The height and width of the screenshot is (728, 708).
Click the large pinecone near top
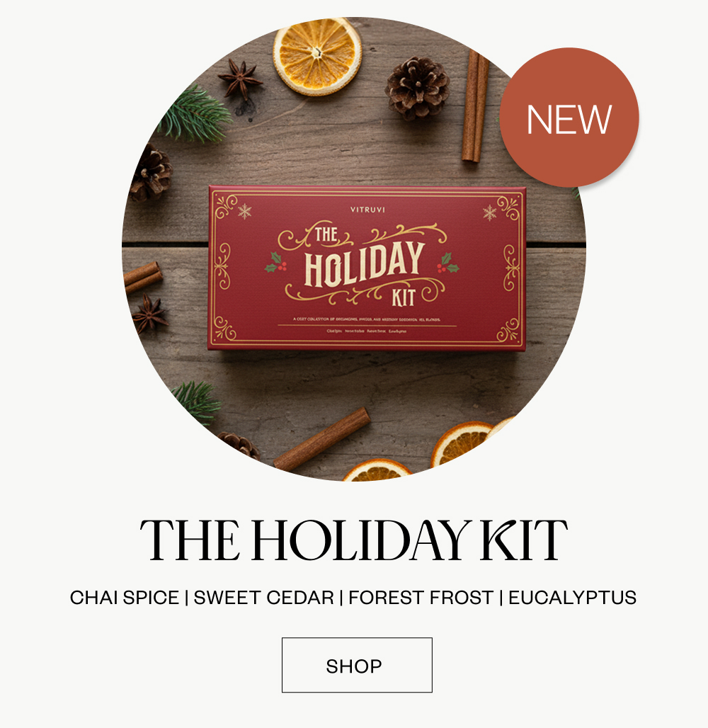pyautogui.click(x=417, y=89)
